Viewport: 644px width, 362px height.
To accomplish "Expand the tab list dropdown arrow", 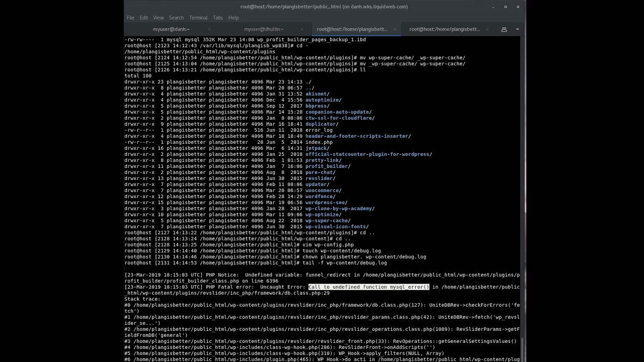I will tap(517, 29).
